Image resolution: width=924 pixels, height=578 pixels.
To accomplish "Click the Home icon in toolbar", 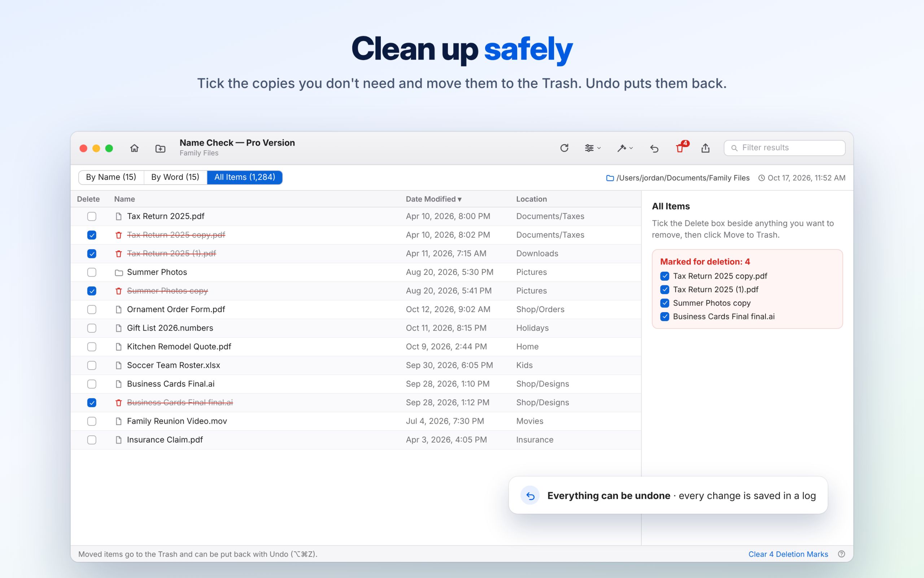I will [x=134, y=148].
